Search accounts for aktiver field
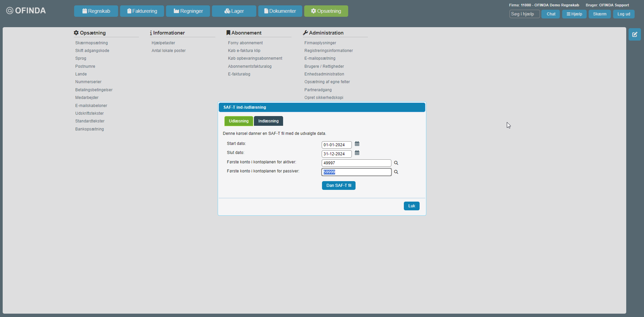This screenshot has width=644, height=317. pos(396,163)
